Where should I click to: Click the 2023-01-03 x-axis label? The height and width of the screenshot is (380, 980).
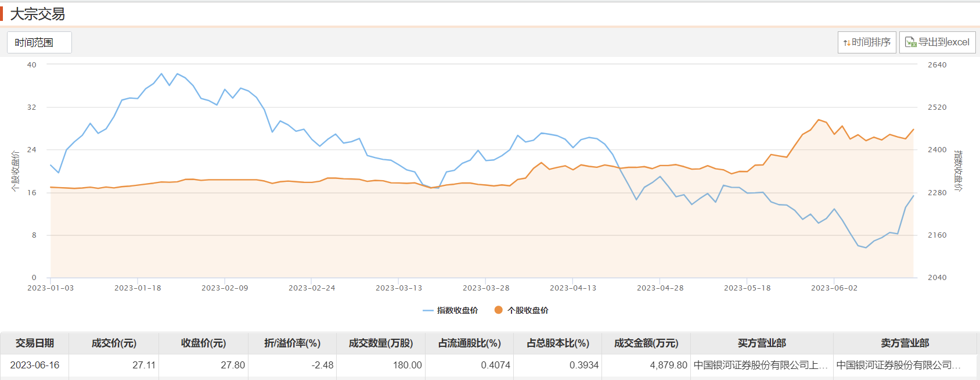pyautogui.click(x=51, y=288)
